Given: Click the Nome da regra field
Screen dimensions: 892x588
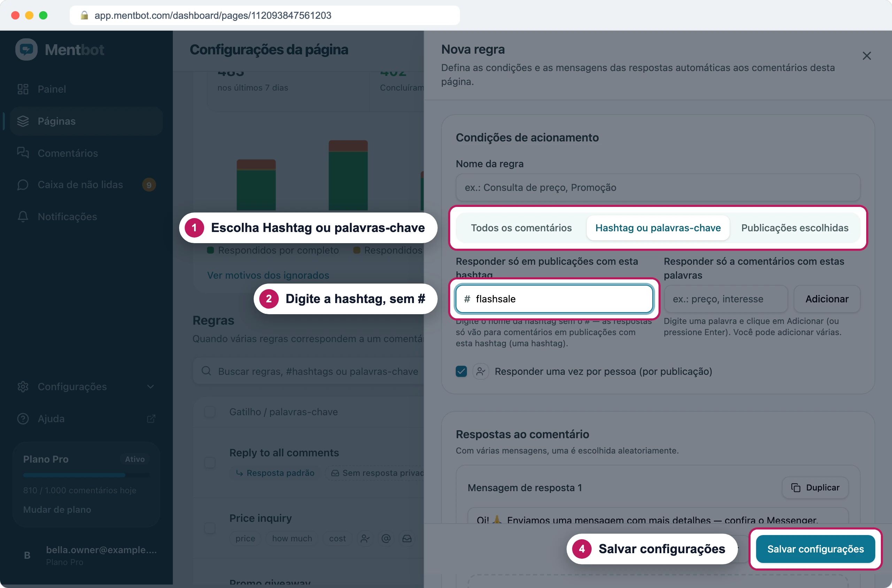Looking at the screenshot, I should pyautogui.click(x=658, y=187).
